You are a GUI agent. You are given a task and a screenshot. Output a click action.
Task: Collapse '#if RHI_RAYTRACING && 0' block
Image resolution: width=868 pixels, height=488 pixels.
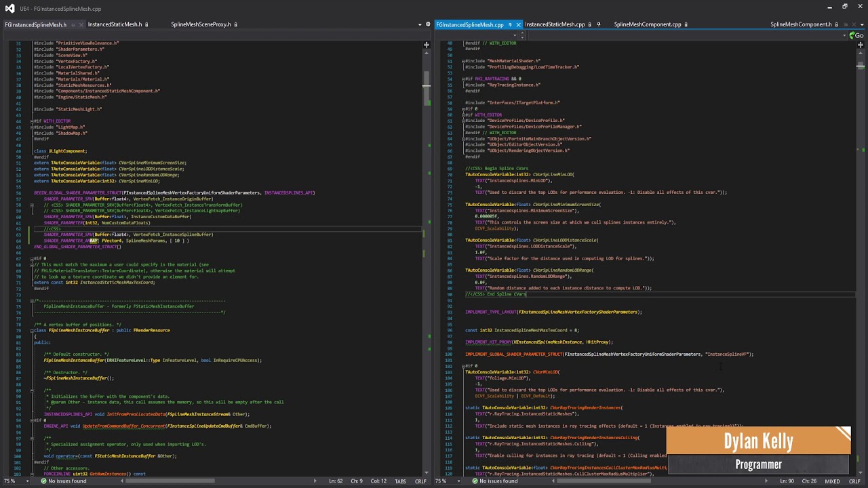pyautogui.click(x=463, y=79)
